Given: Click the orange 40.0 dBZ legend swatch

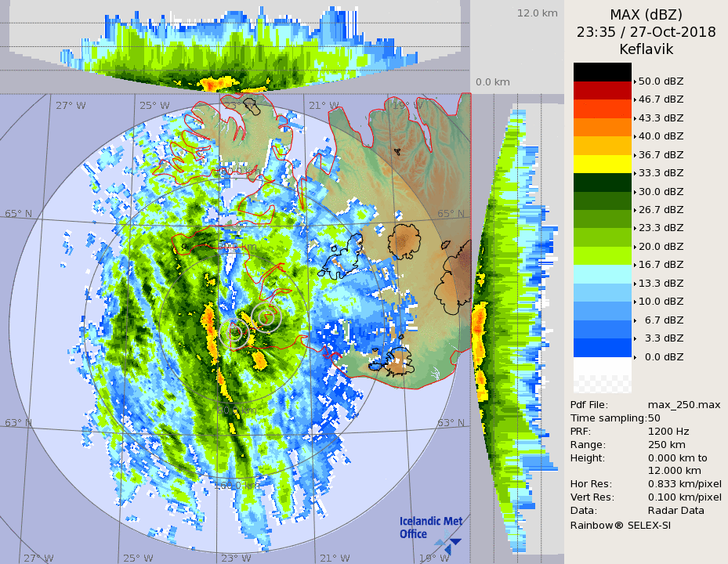Looking at the screenshot, I should point(602,127).
